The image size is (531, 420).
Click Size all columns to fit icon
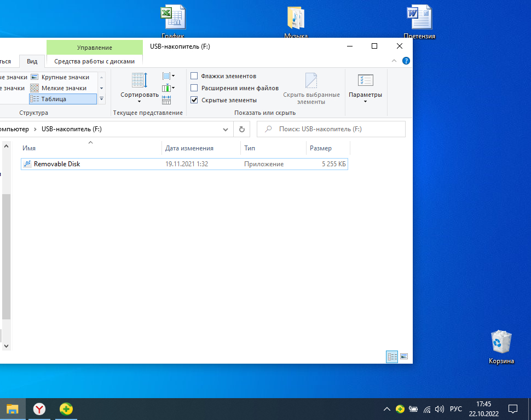[166, 100]
